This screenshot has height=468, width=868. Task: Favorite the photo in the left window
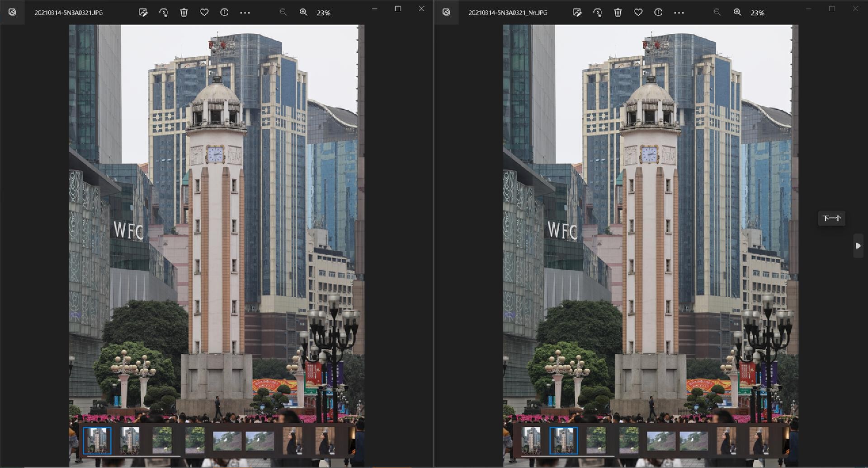[204, 13]
